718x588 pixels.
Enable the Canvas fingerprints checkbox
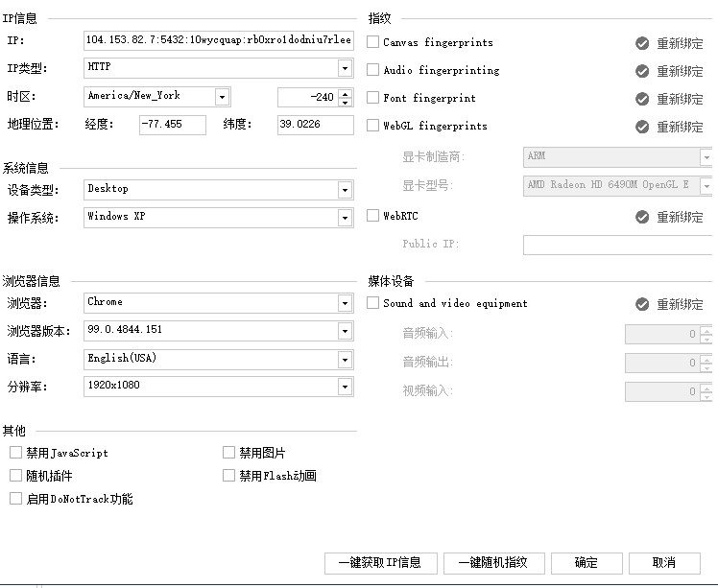(372, 42)
